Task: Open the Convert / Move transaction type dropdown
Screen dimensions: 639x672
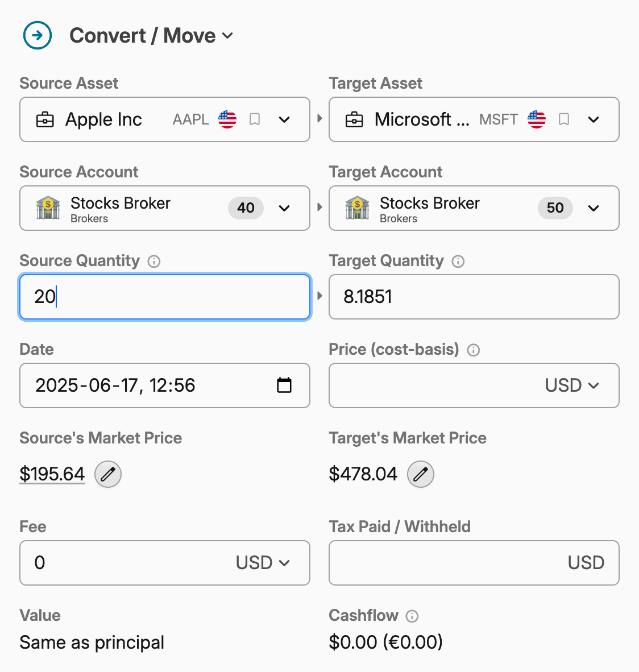Action: coord(151,35)
